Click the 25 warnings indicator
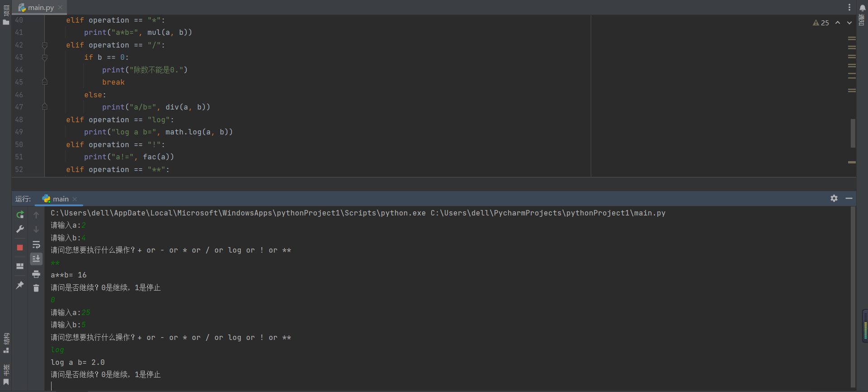This screenshot has height=392, width=868. [821, 23]
